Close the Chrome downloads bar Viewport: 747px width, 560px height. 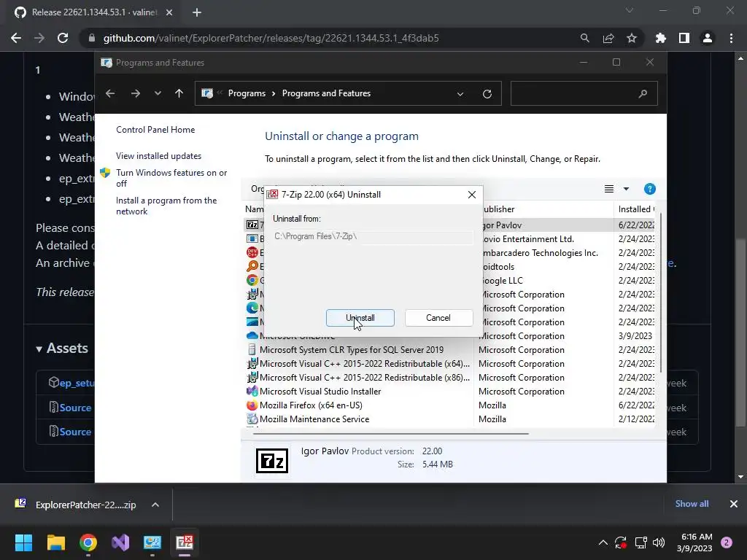click(x=734, y=504)
